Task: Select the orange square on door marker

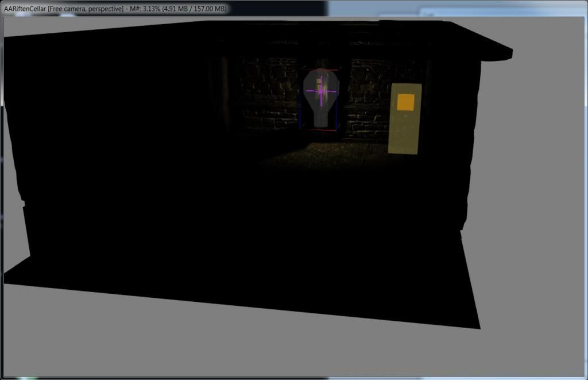Action: (x=405, y=102)
